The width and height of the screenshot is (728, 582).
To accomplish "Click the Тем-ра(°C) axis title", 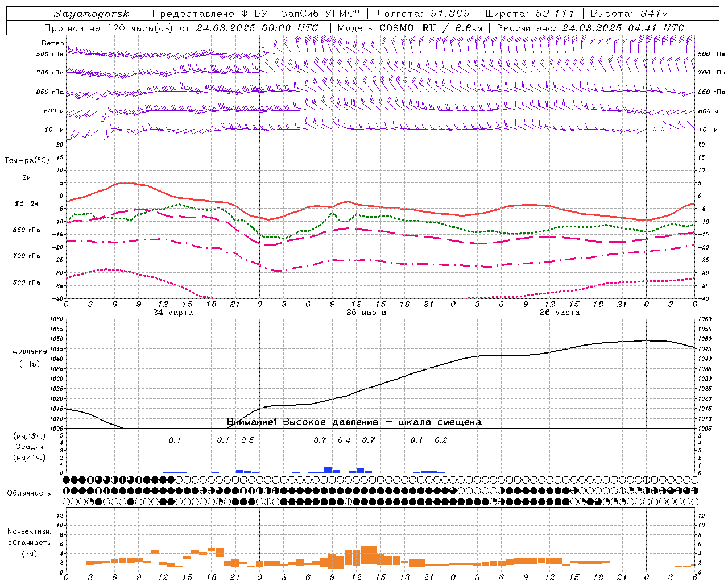I will tap(27, 161).
